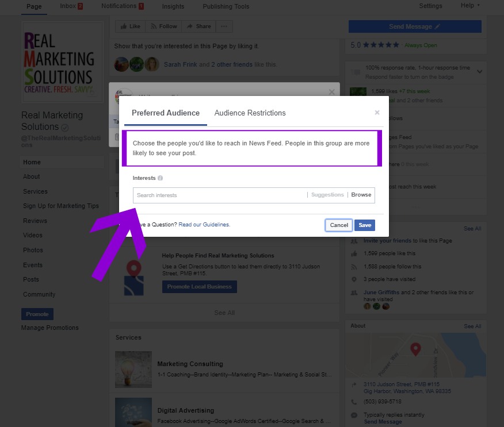Click the thumbs-up icon by 1,599 people like this
The height and width of the screenshot is (427, 504).
click(x=354, y=253)
